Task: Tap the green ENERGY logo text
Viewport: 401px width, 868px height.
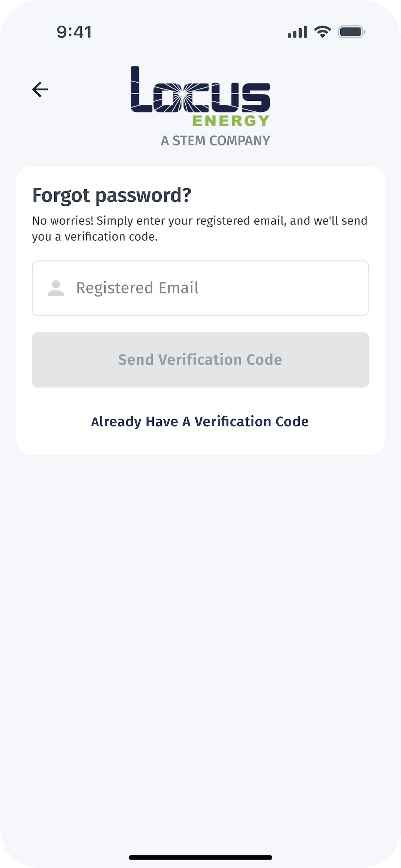Action: (231, 121)
